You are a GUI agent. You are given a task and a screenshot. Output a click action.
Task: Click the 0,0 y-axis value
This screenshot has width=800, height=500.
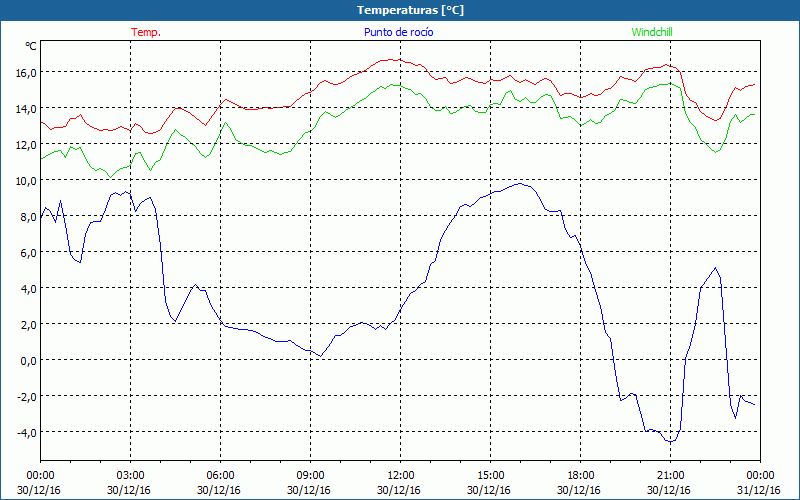pos(29,360)
